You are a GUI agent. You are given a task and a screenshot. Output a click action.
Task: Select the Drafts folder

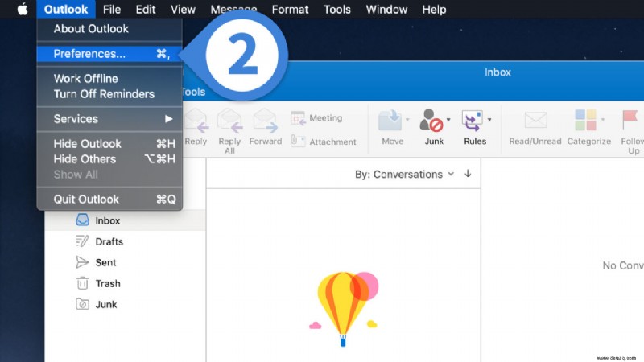pos(126,241)
